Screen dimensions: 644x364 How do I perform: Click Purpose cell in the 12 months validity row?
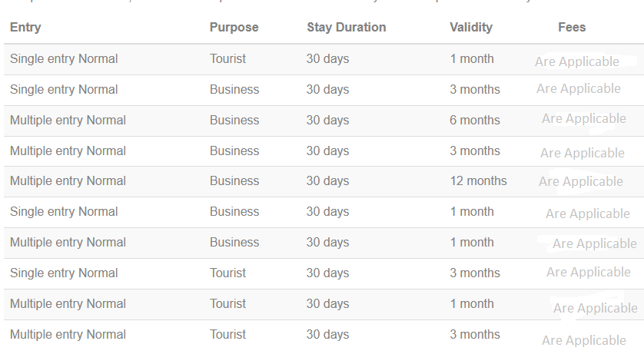234,181
